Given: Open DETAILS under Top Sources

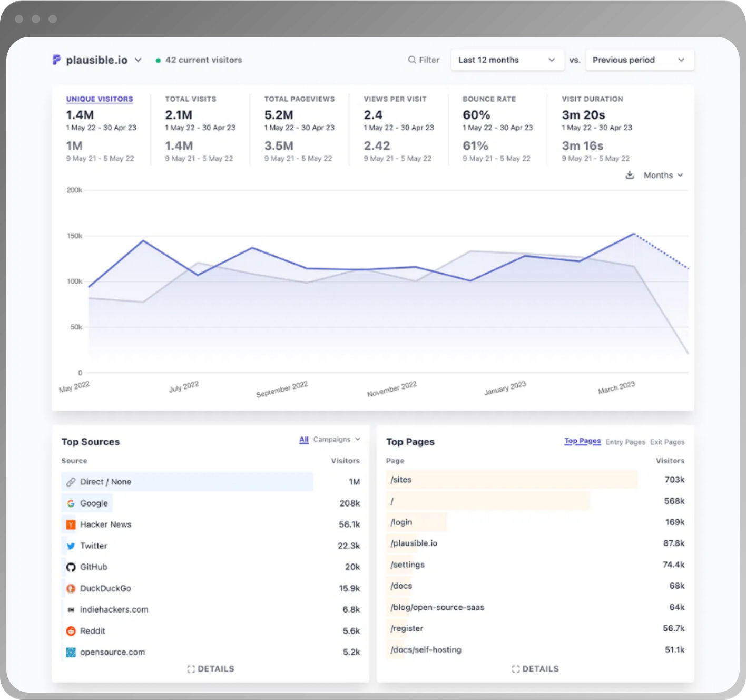Looking at the screenshot, I should click(x=211, y=669).
